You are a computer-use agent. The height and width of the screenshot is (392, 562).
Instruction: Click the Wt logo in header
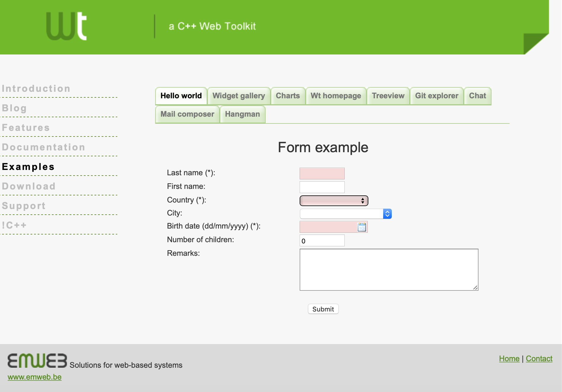pos(67,26)
